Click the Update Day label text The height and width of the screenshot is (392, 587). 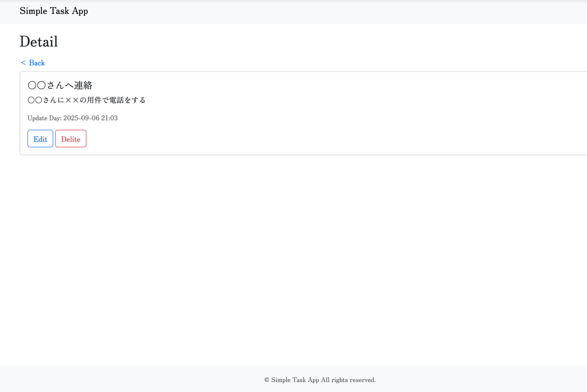coord(44,118)
